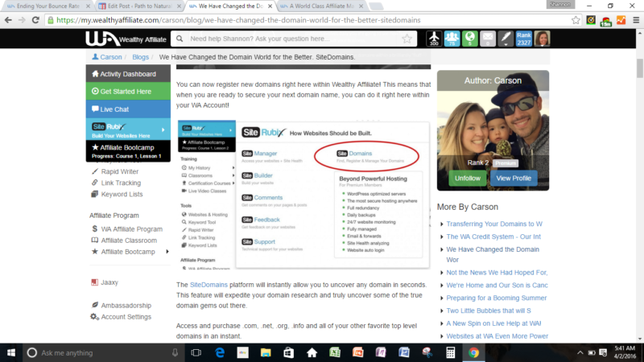Open the green globe notifications icon
The image size is (644, 362).
click(470, 39)
